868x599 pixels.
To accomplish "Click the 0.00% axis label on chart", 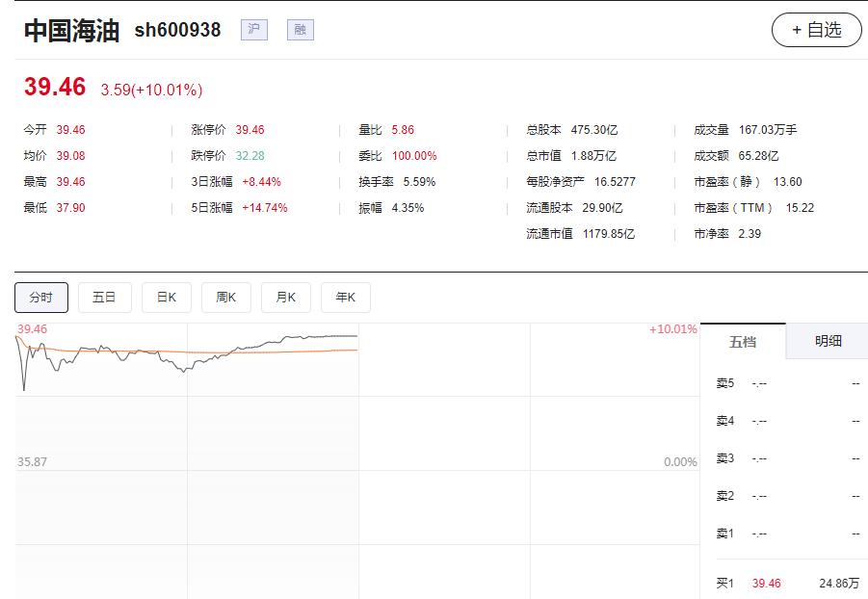I will (680, 462).
